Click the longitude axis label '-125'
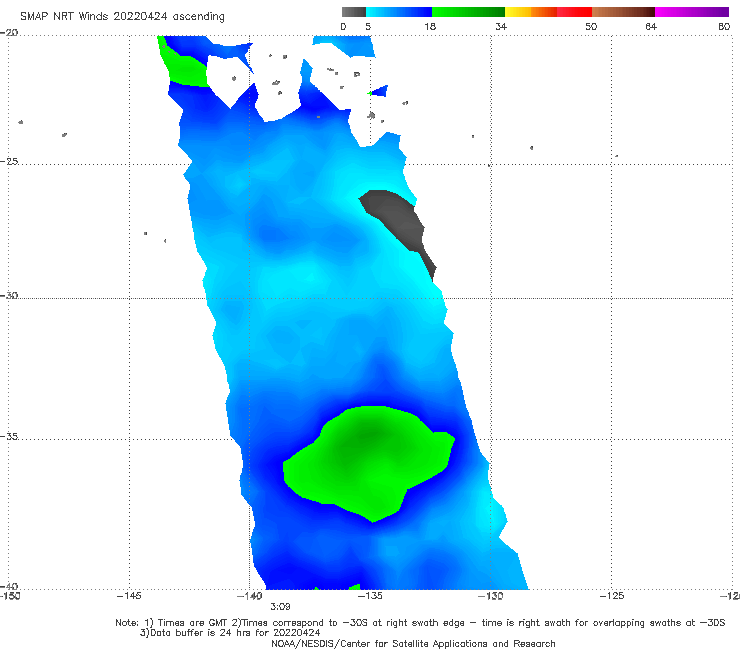The image size is (740, 650). (612, 596)
